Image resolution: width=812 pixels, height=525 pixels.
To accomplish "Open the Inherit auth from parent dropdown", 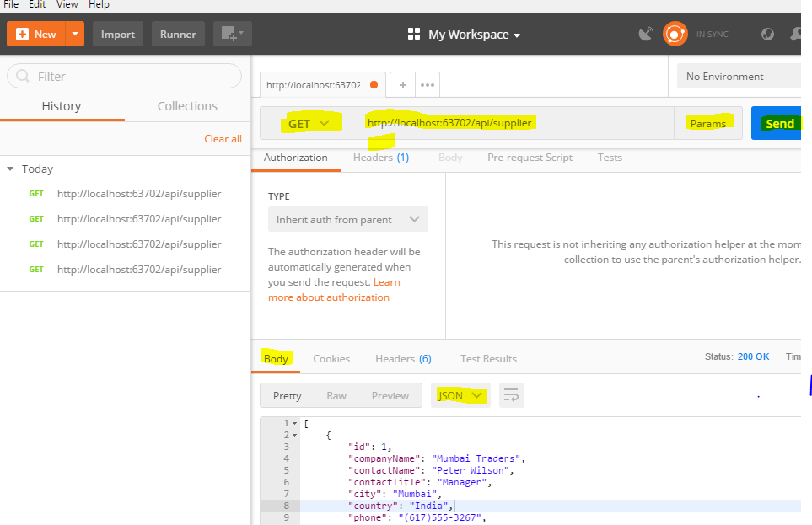I will (347, 217).
